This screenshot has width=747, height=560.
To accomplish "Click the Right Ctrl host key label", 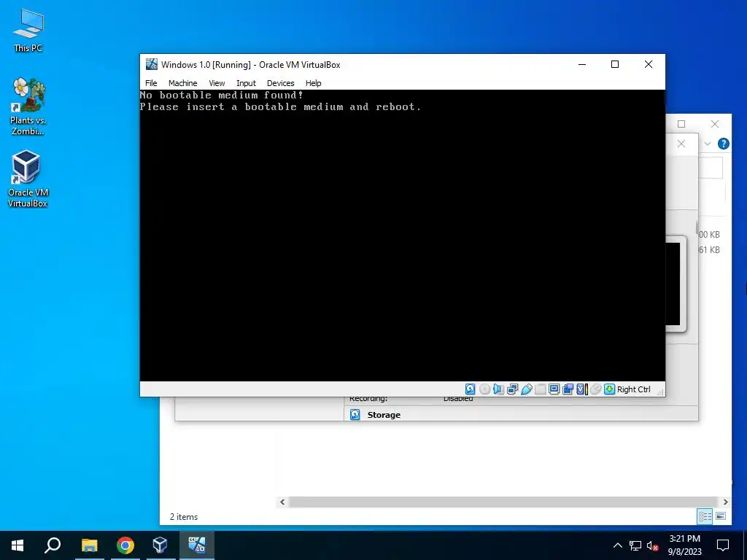I will coord(634,389).
